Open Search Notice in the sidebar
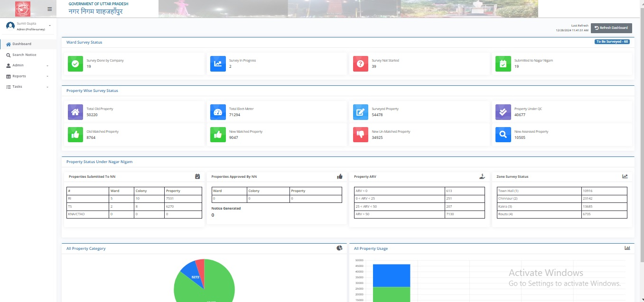 coord(24,55)
